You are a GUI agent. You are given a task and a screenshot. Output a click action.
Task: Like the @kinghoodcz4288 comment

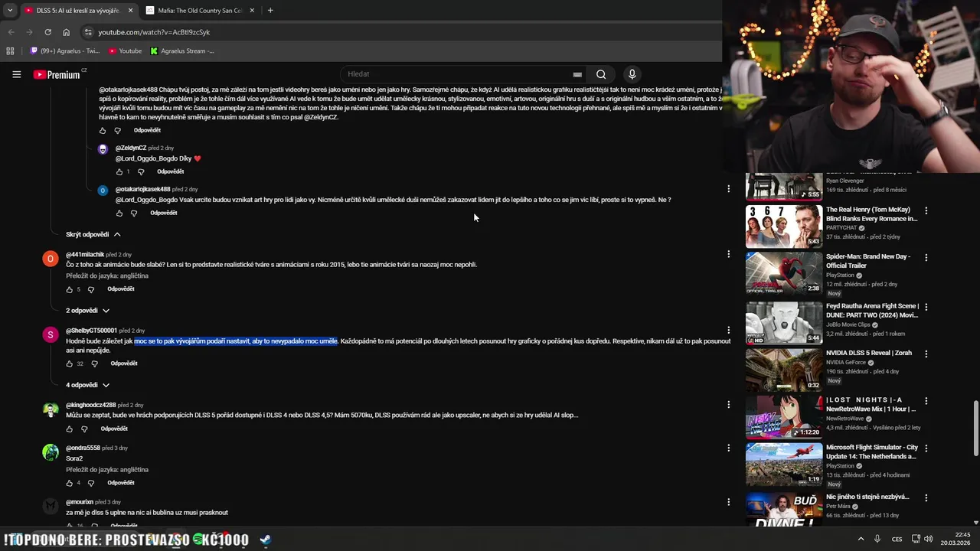(70, 429)
